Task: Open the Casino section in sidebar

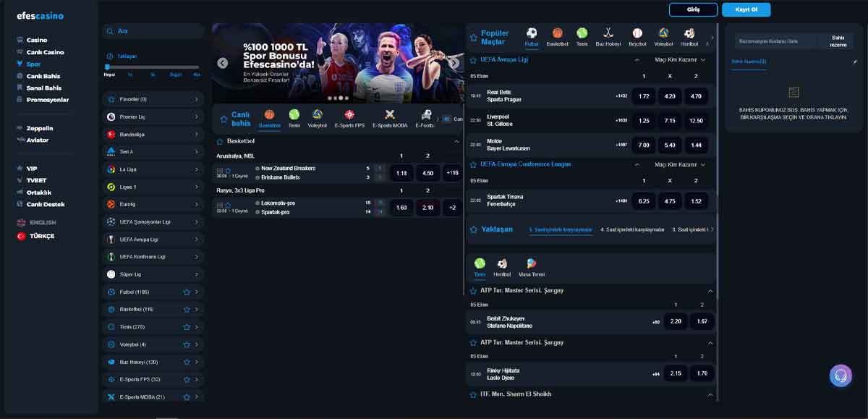Action: click(36, 40)
